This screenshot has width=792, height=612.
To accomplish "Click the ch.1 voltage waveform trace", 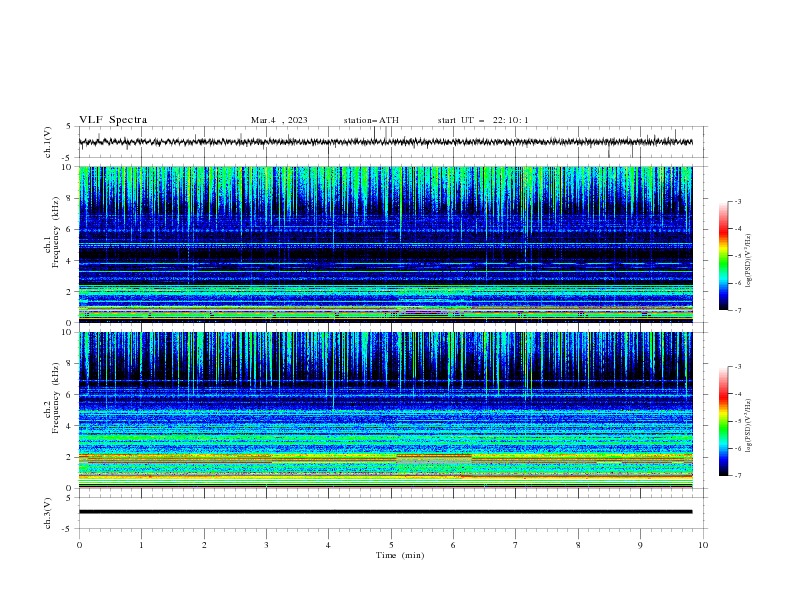I will coord(385,142).
